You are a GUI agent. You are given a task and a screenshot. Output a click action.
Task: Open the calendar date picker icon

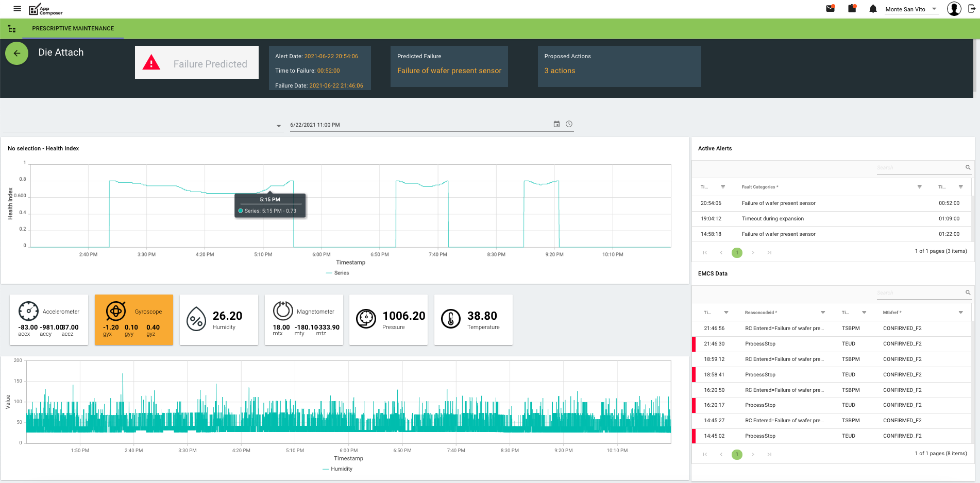[x=556, y=124]
